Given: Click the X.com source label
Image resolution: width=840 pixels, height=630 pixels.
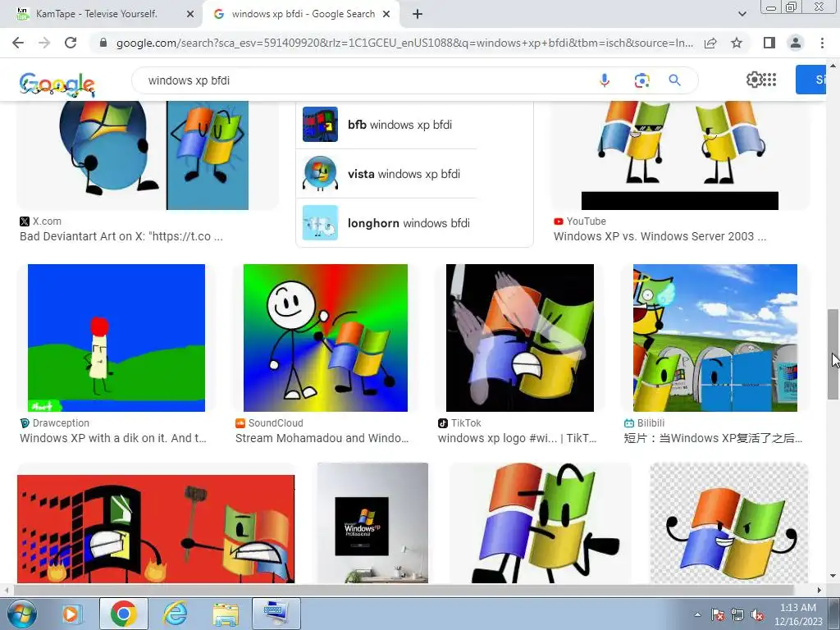Looking at the screenshot, I should coord(47,221).
